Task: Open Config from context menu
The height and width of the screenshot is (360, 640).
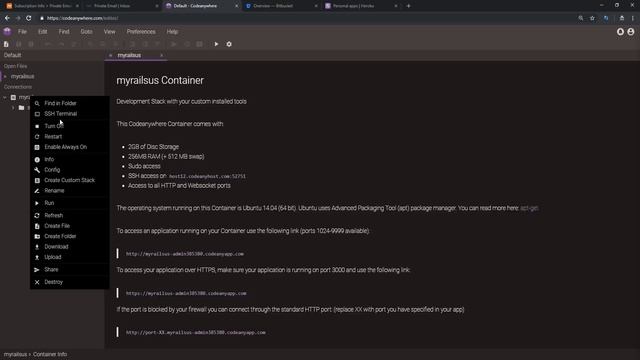Action: [69, 170]
